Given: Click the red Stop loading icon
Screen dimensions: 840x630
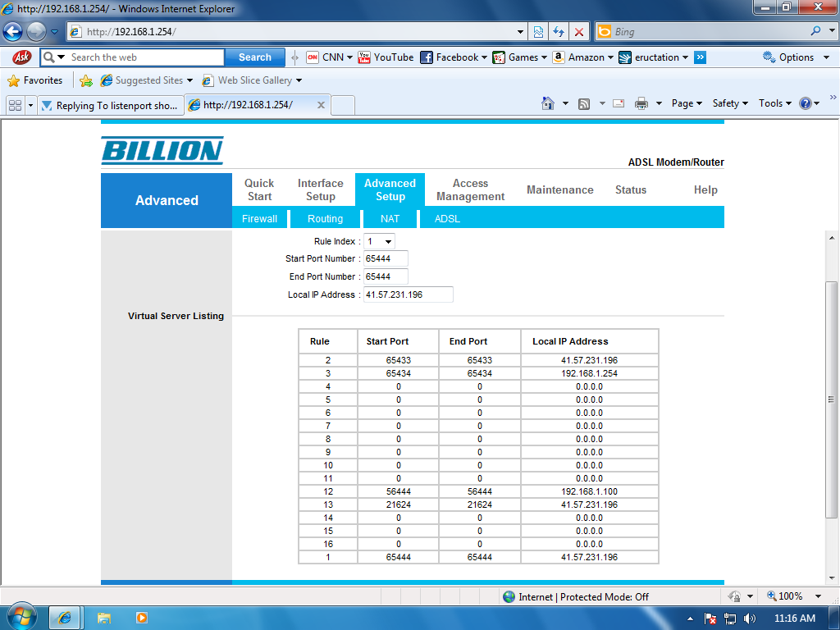Looking at the screenshot, I should point(579,32).
